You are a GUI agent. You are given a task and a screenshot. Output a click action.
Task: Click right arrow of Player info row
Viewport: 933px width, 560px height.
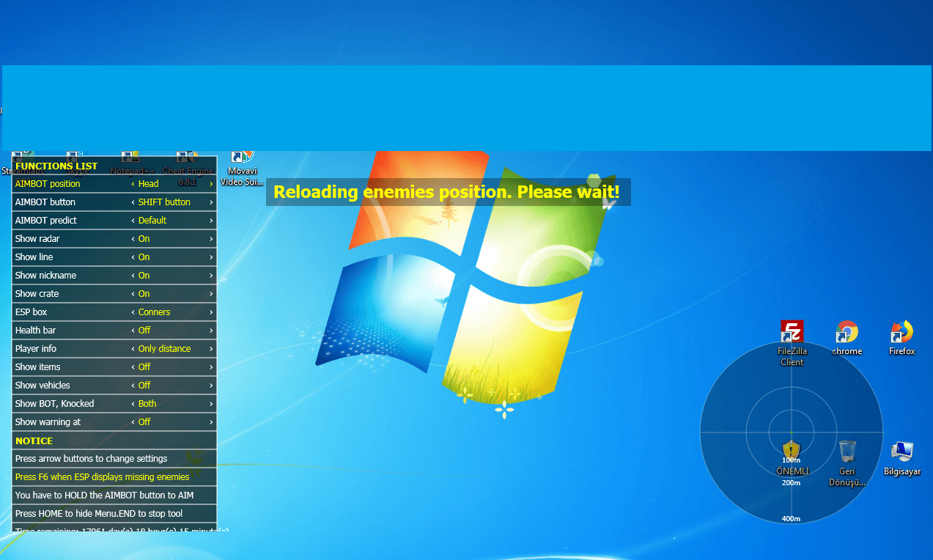tap(211, 349)
